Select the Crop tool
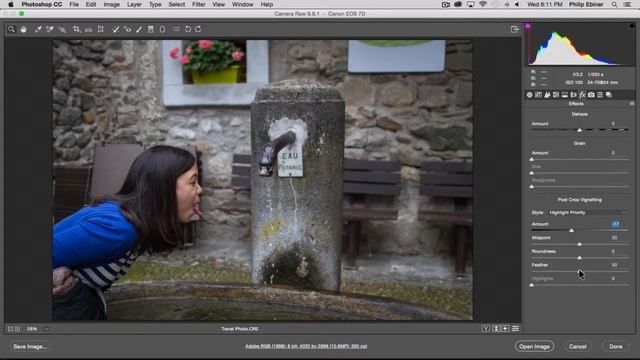Viewport: 640px width, 360px height. 76,29
